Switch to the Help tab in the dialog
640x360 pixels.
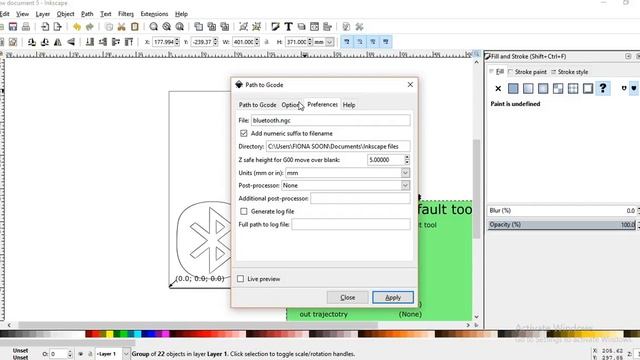point(349,105)
